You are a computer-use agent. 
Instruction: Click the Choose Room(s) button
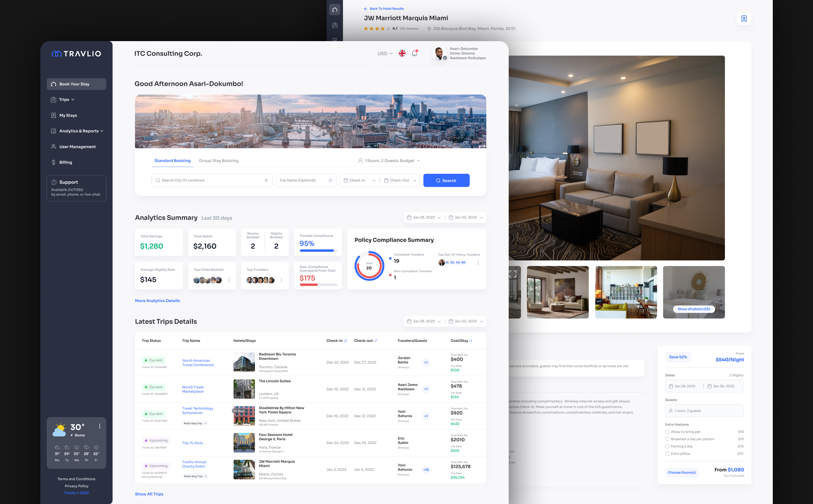682,472
